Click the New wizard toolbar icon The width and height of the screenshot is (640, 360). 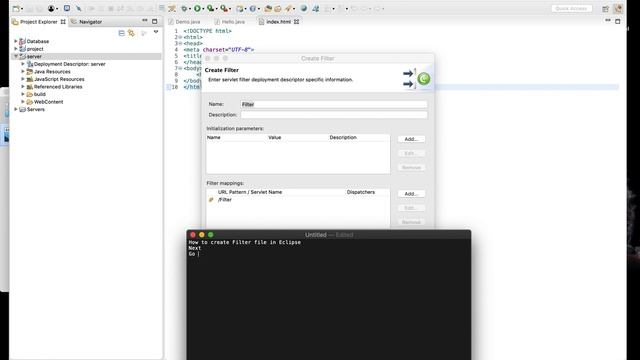(x=16, y=9)
